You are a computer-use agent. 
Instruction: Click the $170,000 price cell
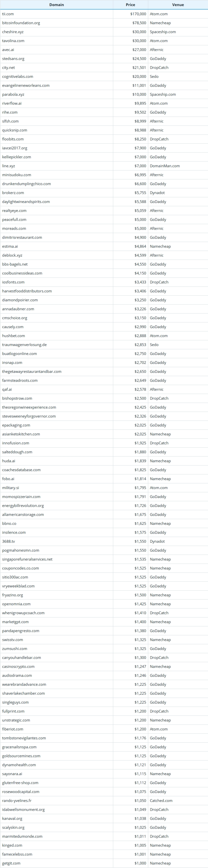[x=138, y=14]
